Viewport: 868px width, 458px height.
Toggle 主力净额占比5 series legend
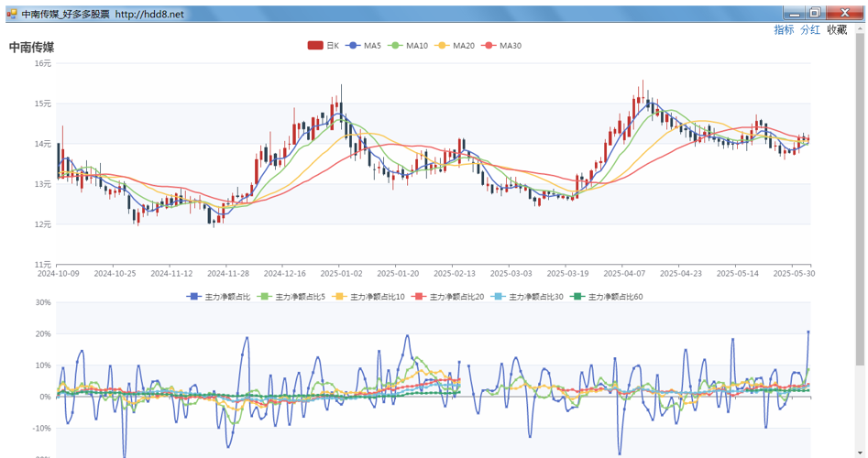(x=291, y=297)
